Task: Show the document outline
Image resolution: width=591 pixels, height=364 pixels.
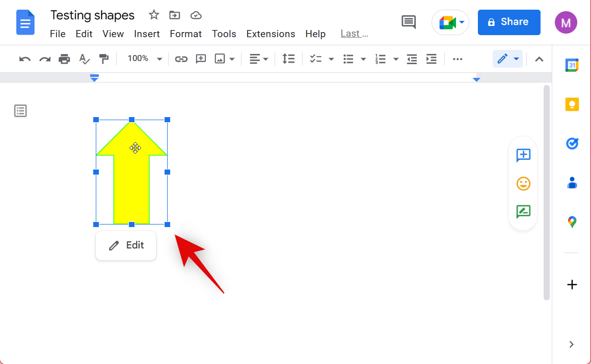Action: [20, 111]
